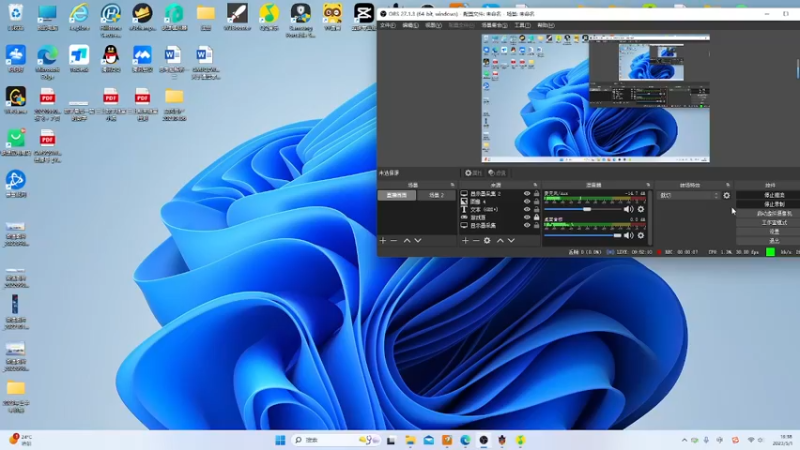Screen dimensions: 800x450
Task: Adjust the Desktop Audio volume slider
Action: point(583,235)
